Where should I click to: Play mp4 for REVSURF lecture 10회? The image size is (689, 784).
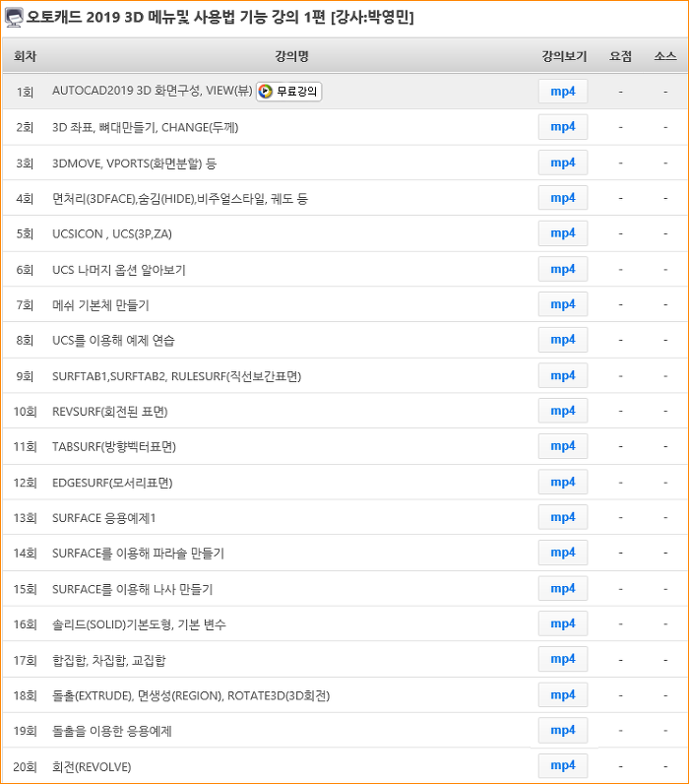coord(563,411)
